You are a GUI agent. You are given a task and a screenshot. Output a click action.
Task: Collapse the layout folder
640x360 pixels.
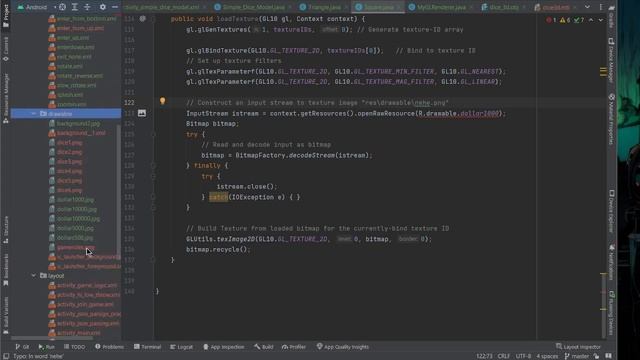click(x=33, y=276)
